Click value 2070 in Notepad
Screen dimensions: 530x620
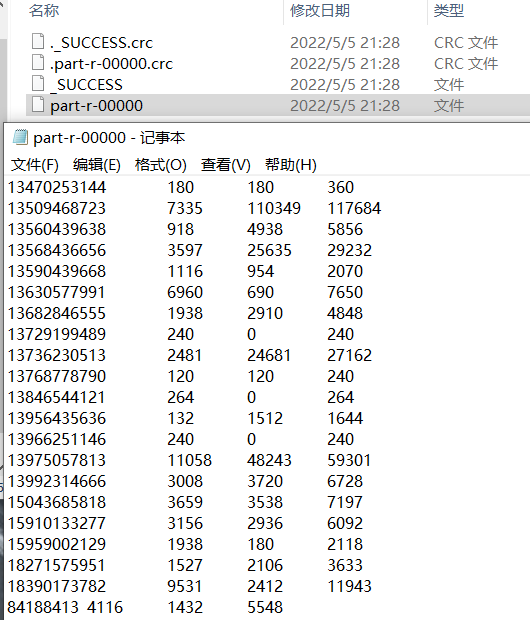coord(345,271)
